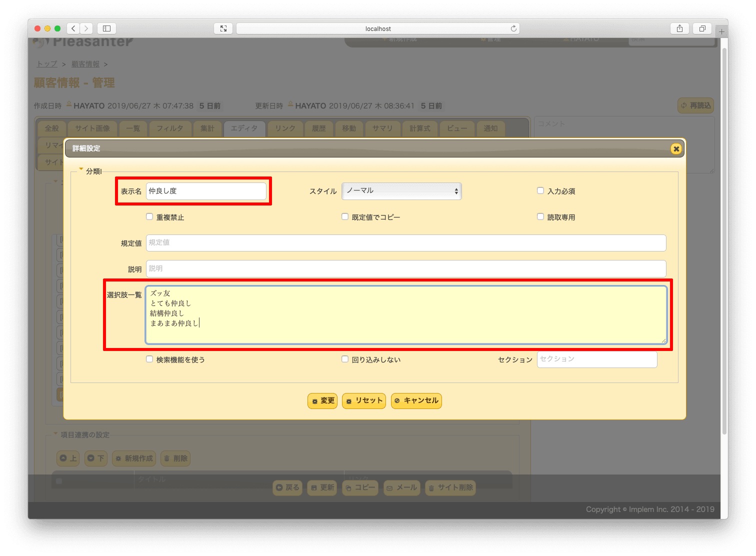Click the fullscreen toggle icon beside address bar
This screenshot has height=556, width=756.
point(223,28)
